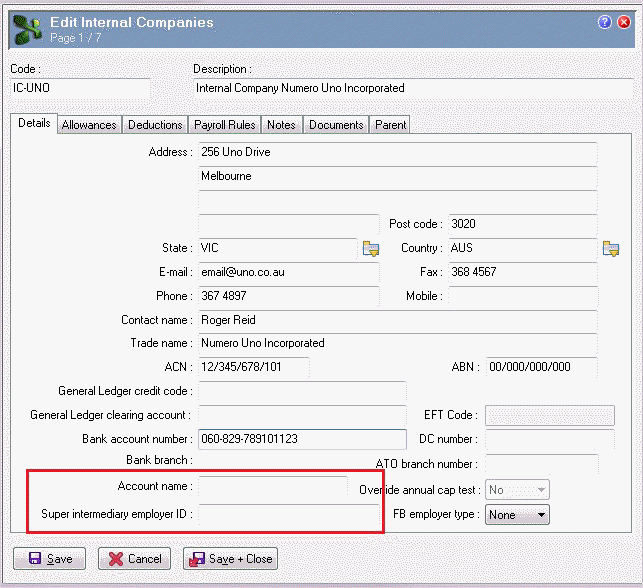Click Save + Close button
Image resolution: width=643 pixels, height=588 pixels.
[230, 559]
